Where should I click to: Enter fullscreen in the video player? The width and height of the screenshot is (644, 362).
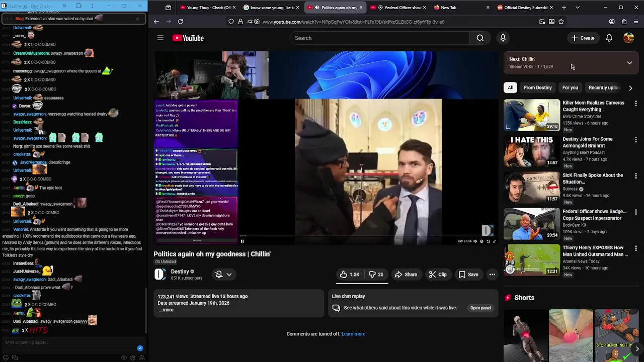tap(494, 241)
